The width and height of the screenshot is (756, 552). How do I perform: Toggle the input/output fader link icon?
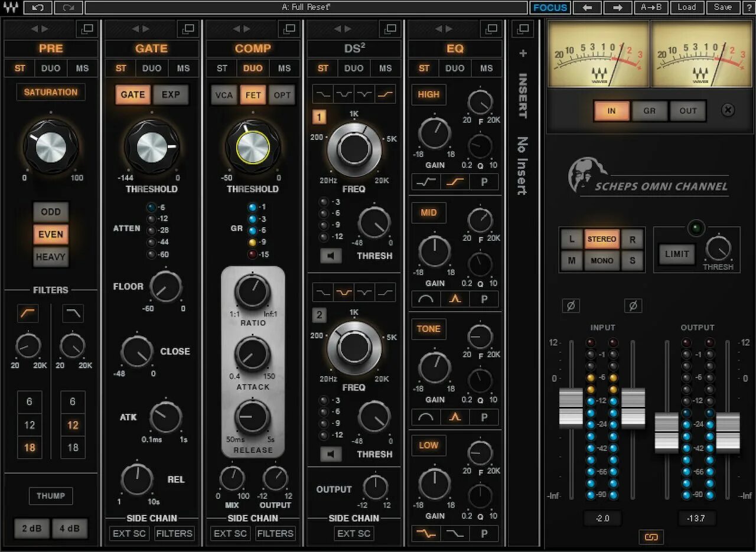[651, 537]
